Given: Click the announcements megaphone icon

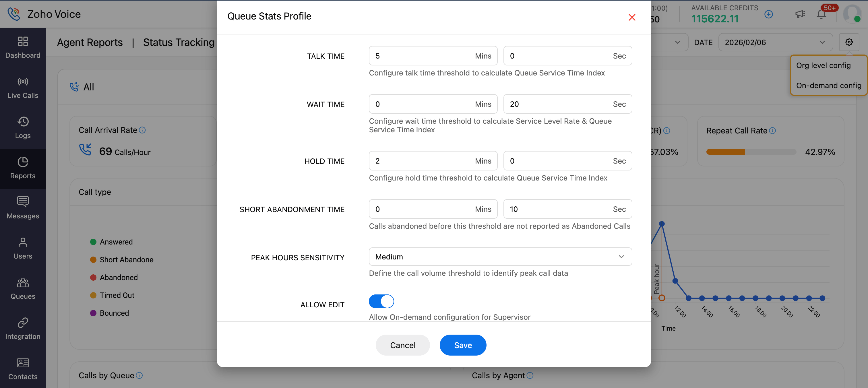Looking at the screenshot, I should click(800, 14).
